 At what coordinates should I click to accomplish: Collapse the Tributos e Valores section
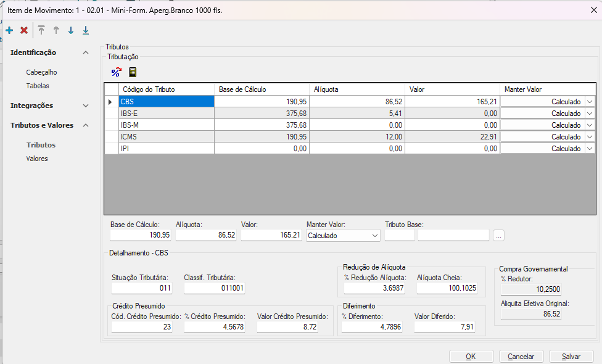point(86,125)
